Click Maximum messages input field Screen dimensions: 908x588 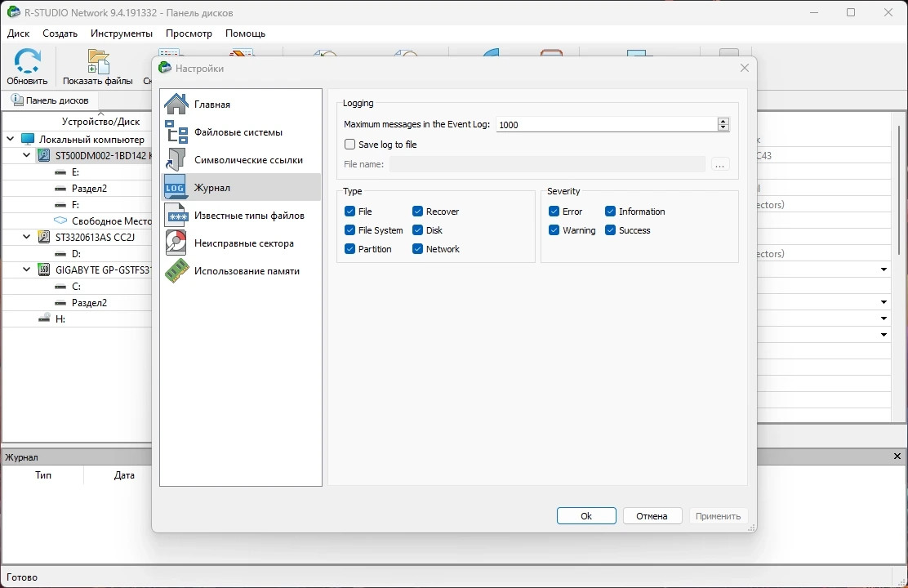coord(607,125)
